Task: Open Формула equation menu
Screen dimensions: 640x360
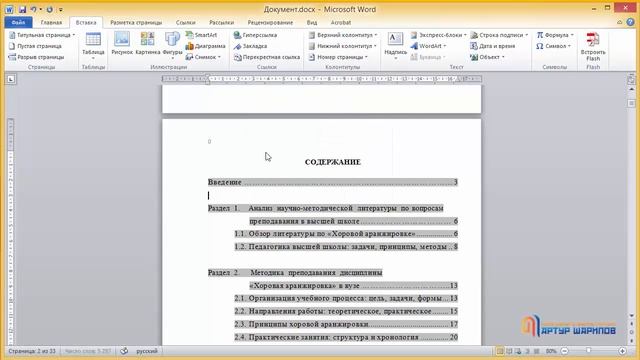Action: [555, 35]
